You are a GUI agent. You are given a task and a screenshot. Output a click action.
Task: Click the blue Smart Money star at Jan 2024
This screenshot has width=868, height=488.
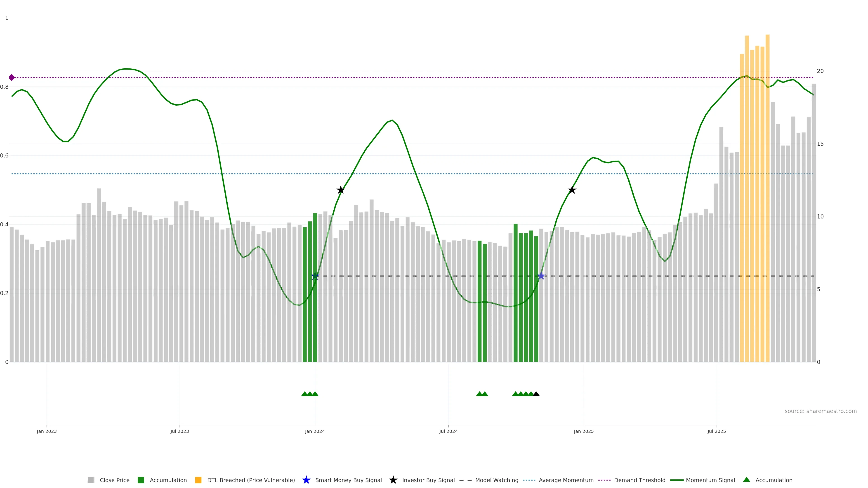pyautogui.click(x=315, y=276)
